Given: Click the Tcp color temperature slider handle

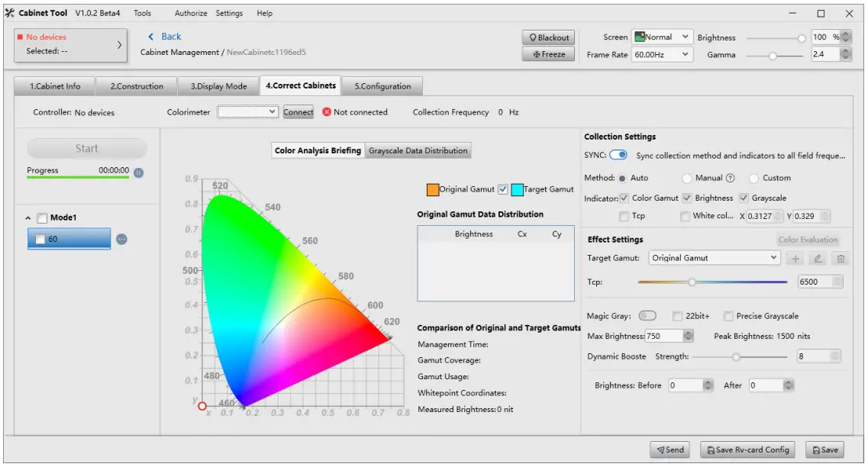Looking at the screenshot, I should click(x=692, y=282).
